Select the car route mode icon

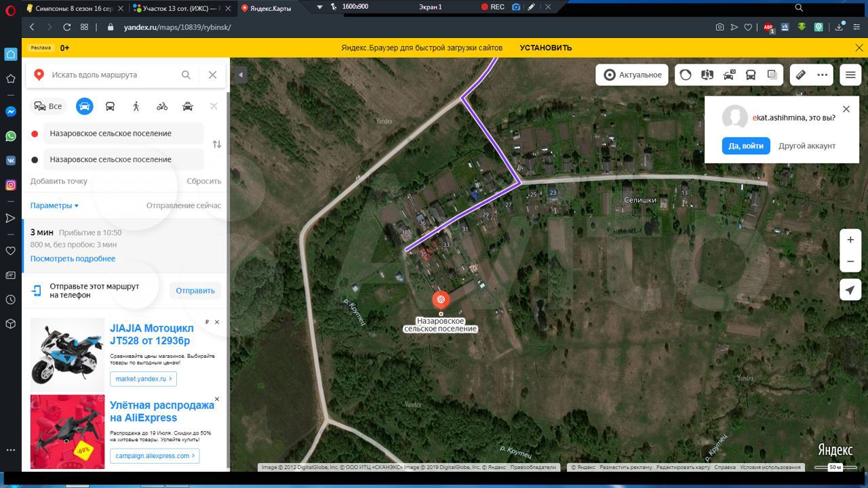pos(84,106)
